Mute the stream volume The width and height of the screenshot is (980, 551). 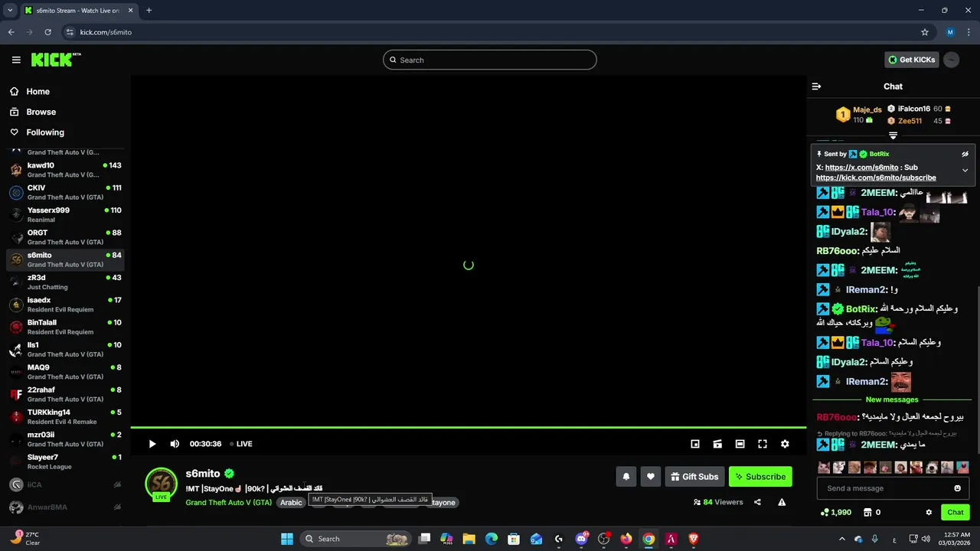coord(175,444)
